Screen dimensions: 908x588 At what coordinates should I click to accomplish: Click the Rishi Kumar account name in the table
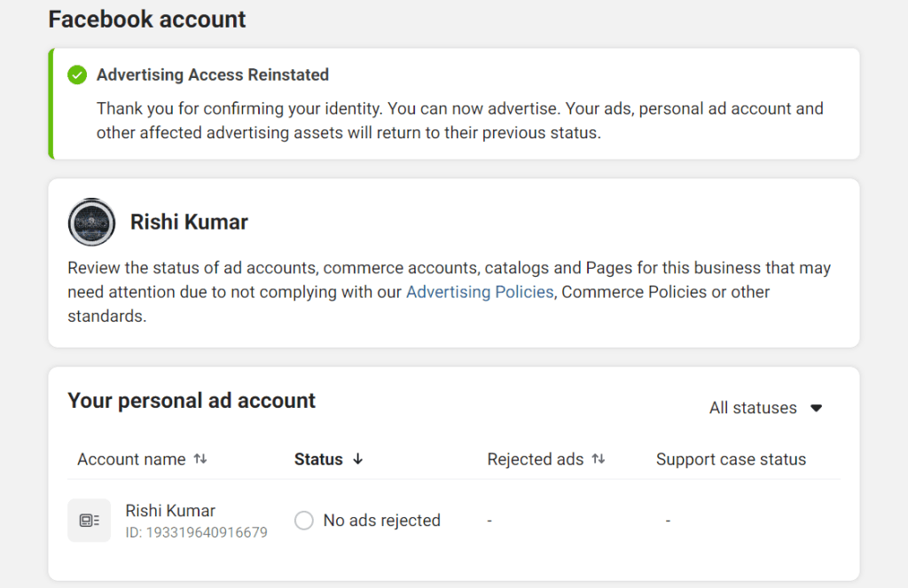169,510
